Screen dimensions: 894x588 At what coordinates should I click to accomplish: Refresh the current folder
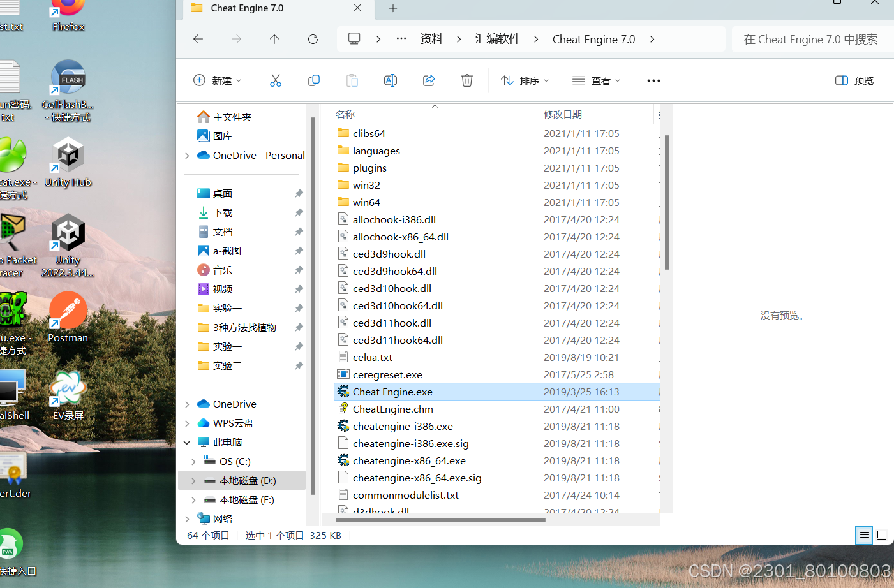pos(313,39)
